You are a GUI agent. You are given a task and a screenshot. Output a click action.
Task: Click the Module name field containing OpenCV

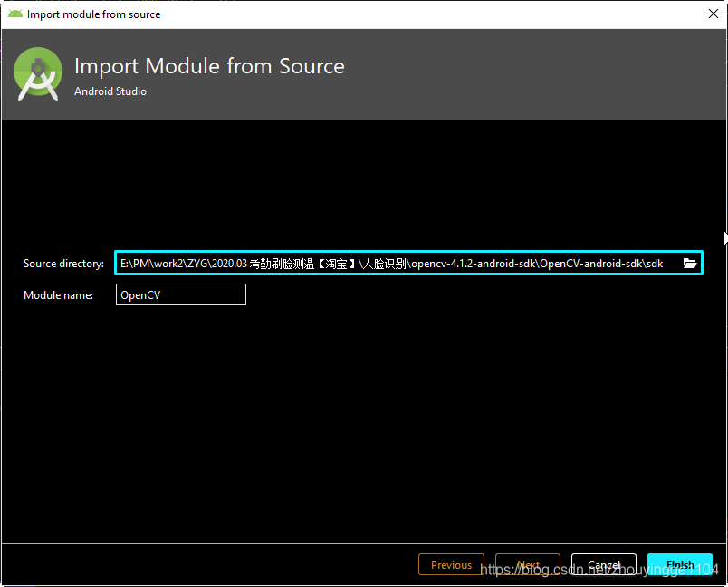[180, 294]
